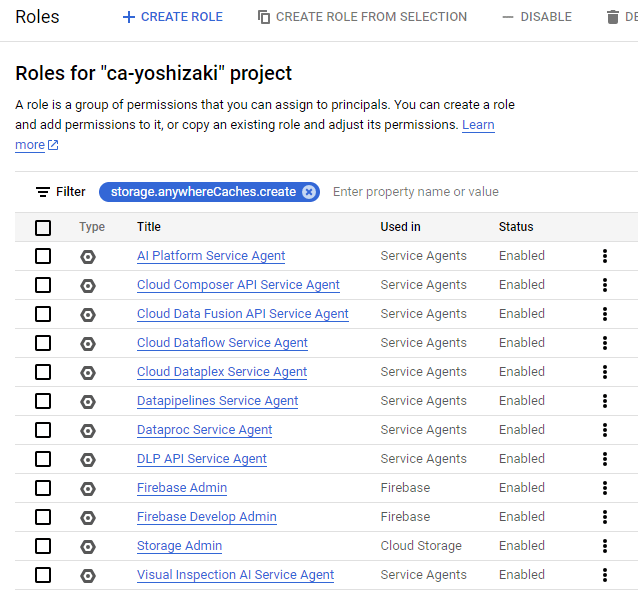Sort by the Type column header
Screen dimensions: 638x608
[x=92, y=227]
